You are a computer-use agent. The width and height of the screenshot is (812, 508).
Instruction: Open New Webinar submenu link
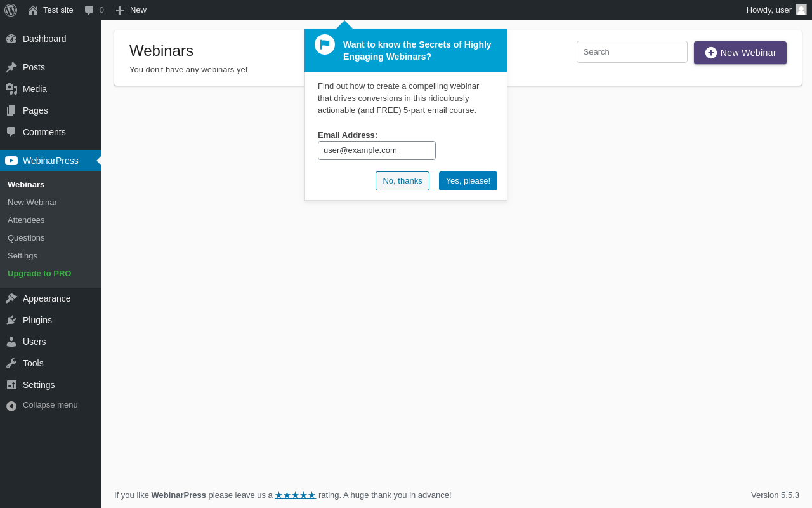[32, 202]
